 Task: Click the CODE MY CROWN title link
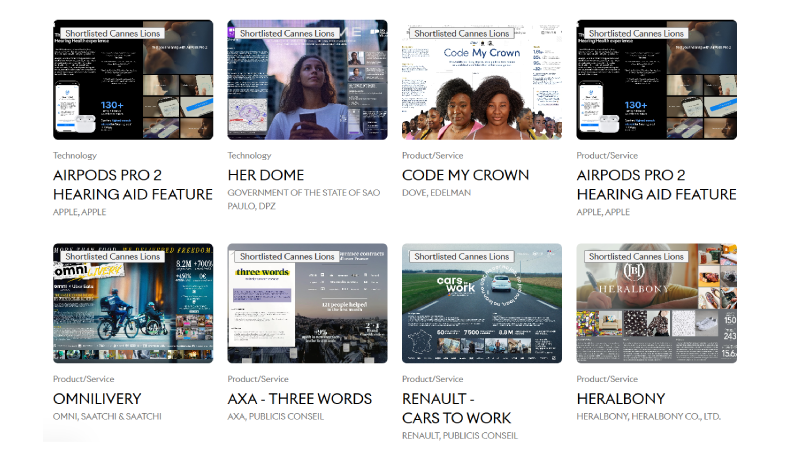pyautogui.click(x=465, y=175)
